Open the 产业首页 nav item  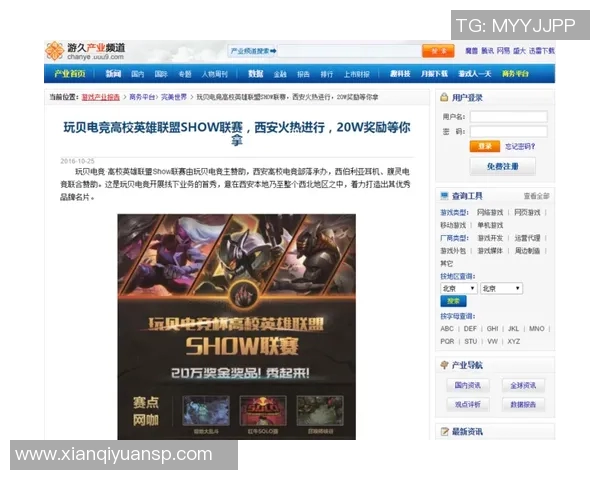70,74
